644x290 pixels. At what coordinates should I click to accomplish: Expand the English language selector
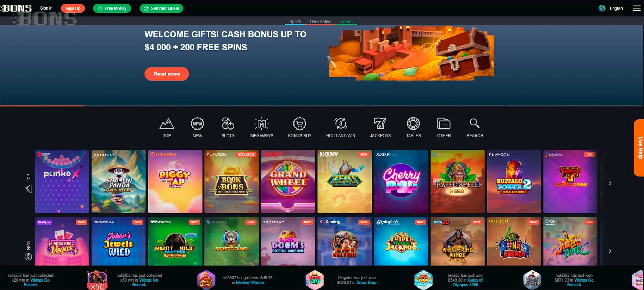tap(611, 8)
